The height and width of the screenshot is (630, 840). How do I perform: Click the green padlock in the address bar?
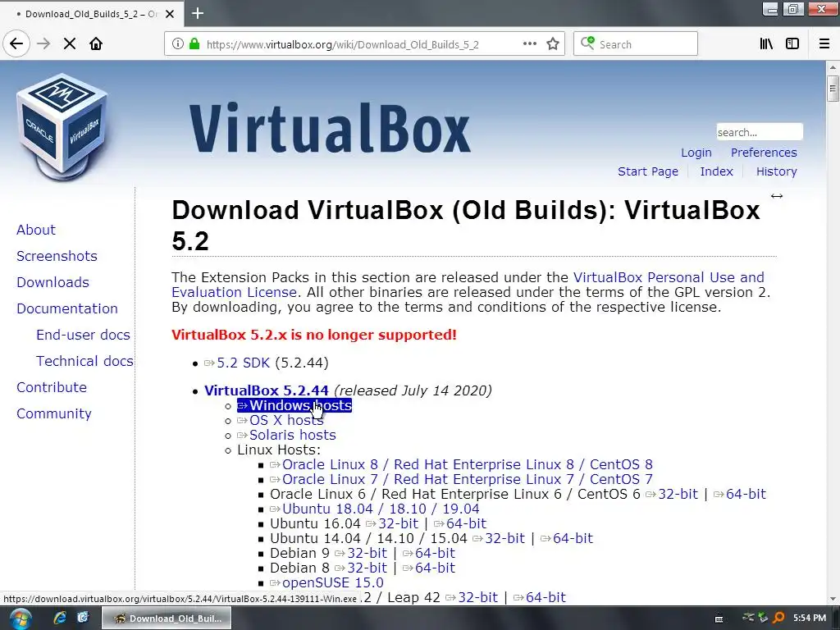(194, 44)
